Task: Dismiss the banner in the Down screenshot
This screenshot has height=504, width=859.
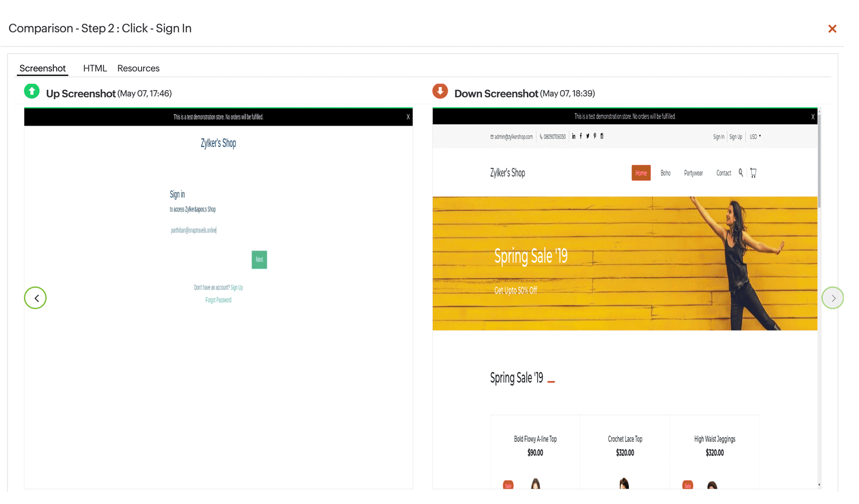Action: click(x=813, y=117)
